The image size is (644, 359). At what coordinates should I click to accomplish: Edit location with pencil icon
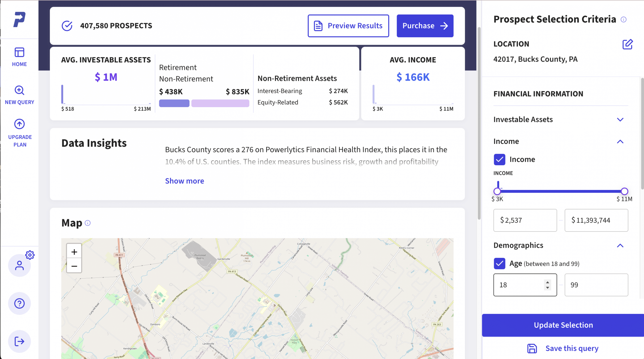tap(627, 44)
